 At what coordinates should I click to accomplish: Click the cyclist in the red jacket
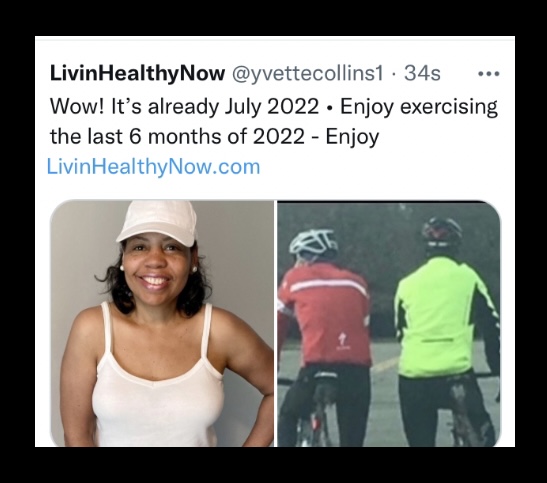324,335
